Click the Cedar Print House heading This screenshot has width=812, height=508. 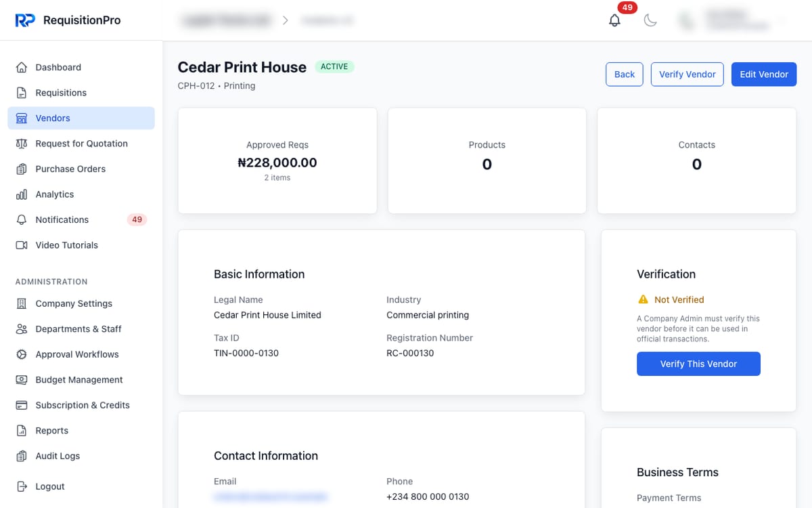pos(242,67)
